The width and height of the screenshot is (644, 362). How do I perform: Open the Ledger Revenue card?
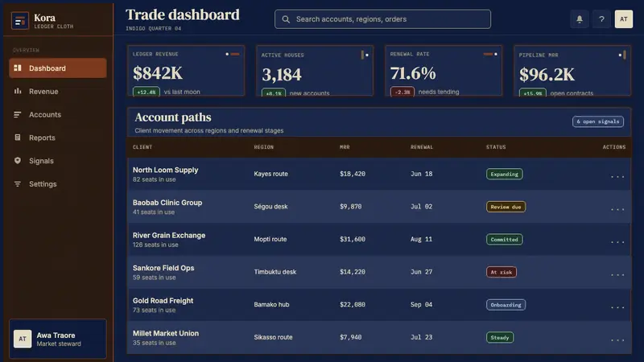click(186, 71)
